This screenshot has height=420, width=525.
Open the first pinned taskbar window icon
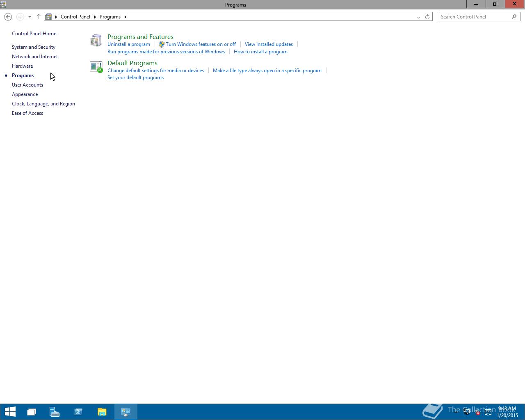[32, 412]
